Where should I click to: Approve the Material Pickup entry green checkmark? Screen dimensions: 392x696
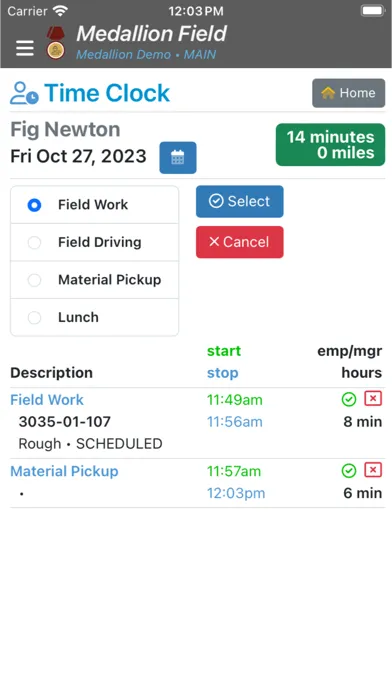click(349, 471)
